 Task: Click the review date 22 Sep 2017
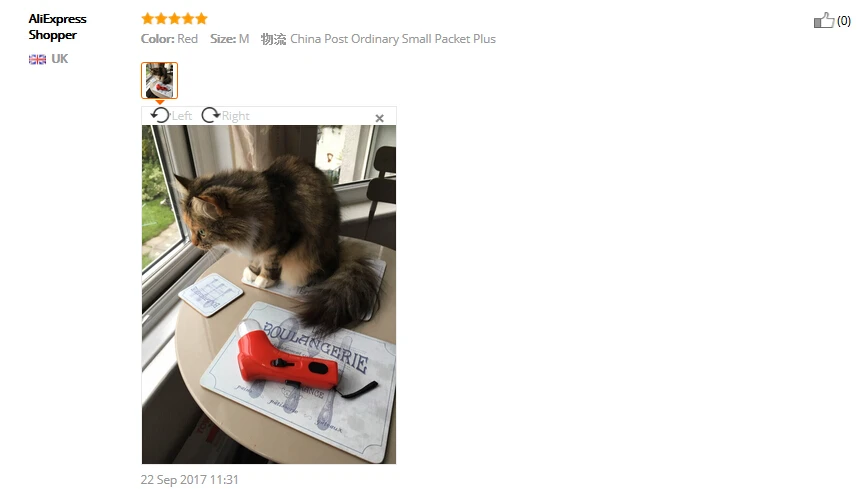pos(189,479)
